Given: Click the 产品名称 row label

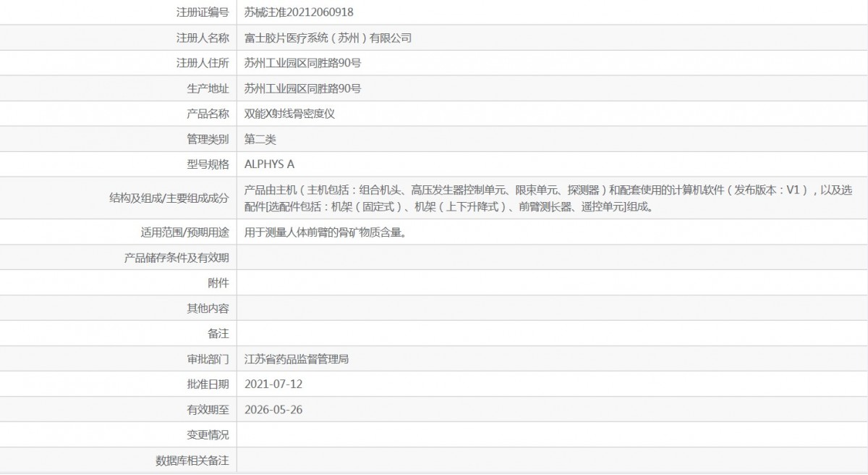Looking at the screenshot, I should coord(208,114).
